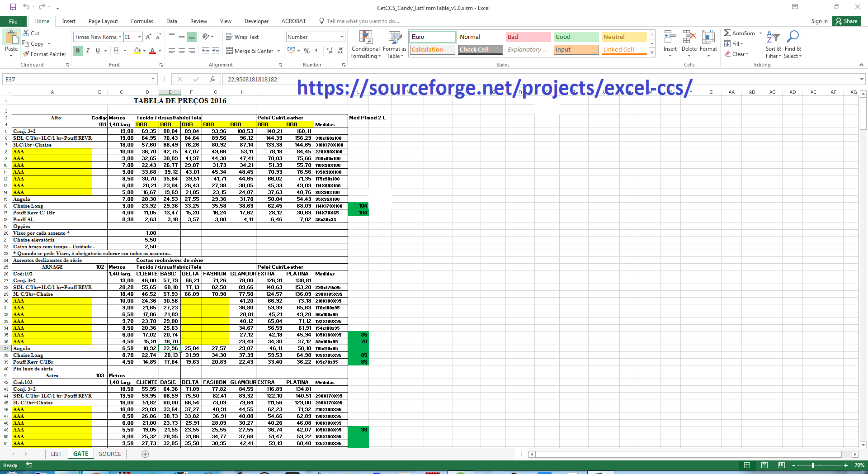Apply the Good cell style

[576, 37]
